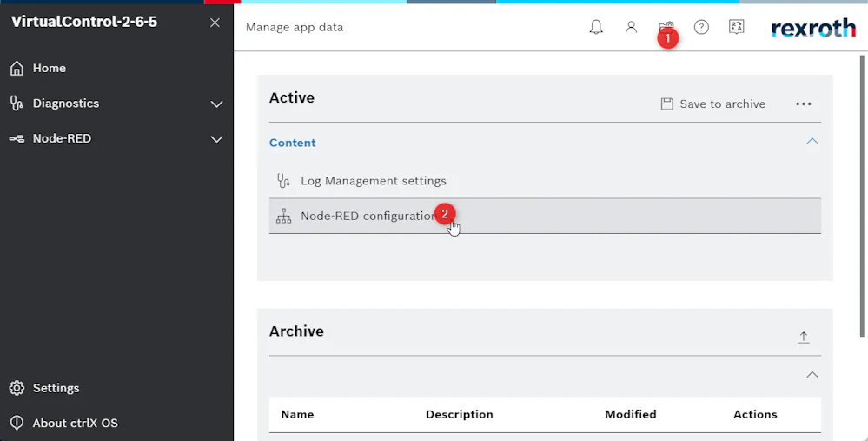This screenshot has height=441, width=868.
Task: Expand the Diagnostics chevron
Action: tap(216, 104)
